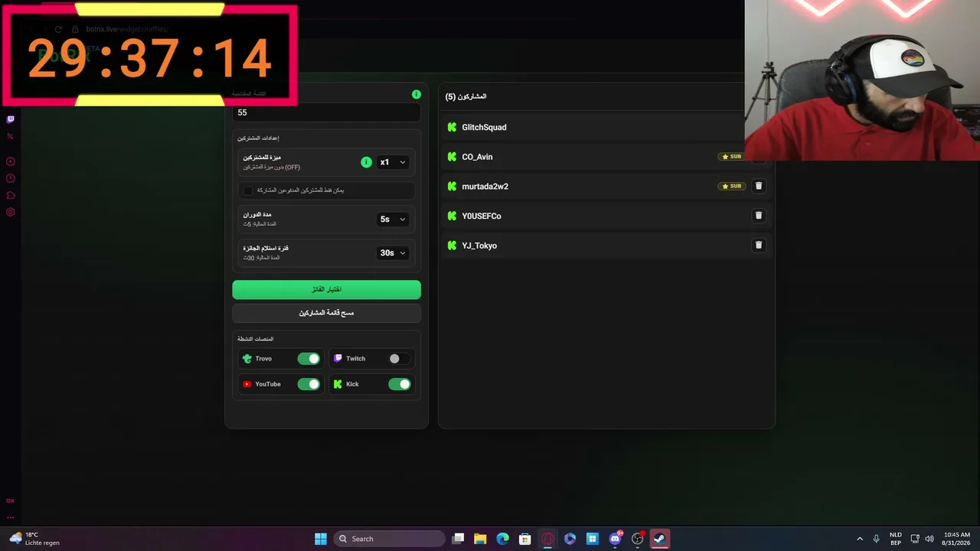Click the info icon beside the x1 dropdown
This screenshot has height=551, width=980.
pyautogui.click(x=366, y=162)
